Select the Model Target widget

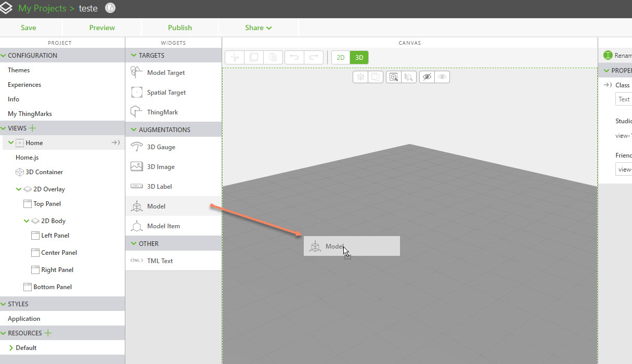166,72
